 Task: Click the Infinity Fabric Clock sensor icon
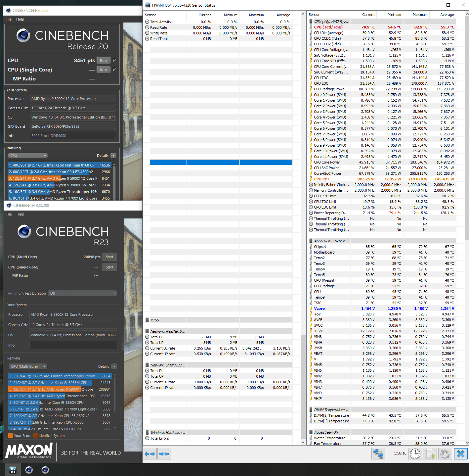tap(311, 185)
